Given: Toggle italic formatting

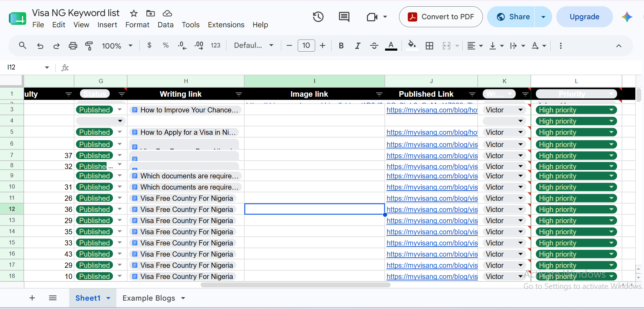Looking at the screenshot, I should [357, 45].
